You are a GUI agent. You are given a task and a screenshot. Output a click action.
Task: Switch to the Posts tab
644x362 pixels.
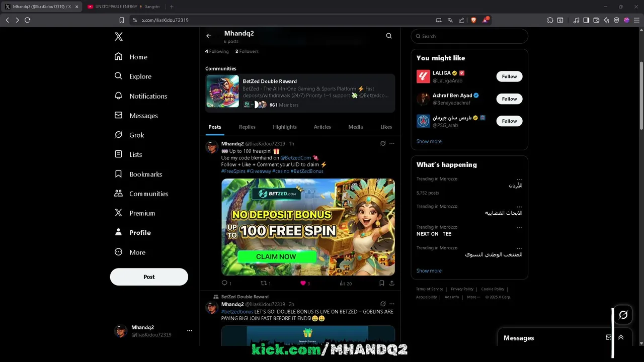pos(215,127)
